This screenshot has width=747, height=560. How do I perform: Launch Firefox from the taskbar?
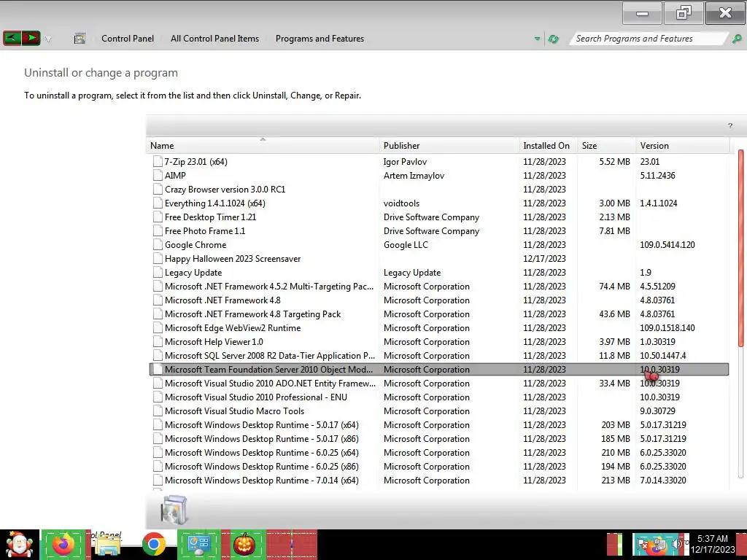click(x=63, y=545)
